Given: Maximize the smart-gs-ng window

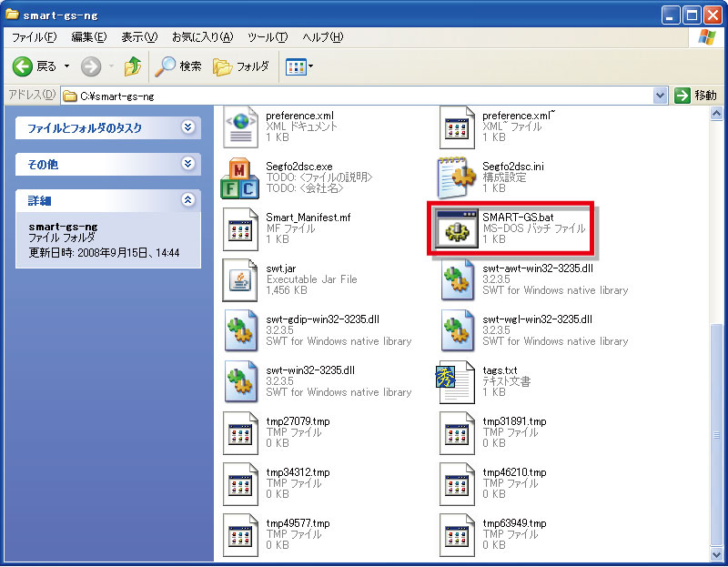Looking at the screenshot, I should [x=692, y=15].
